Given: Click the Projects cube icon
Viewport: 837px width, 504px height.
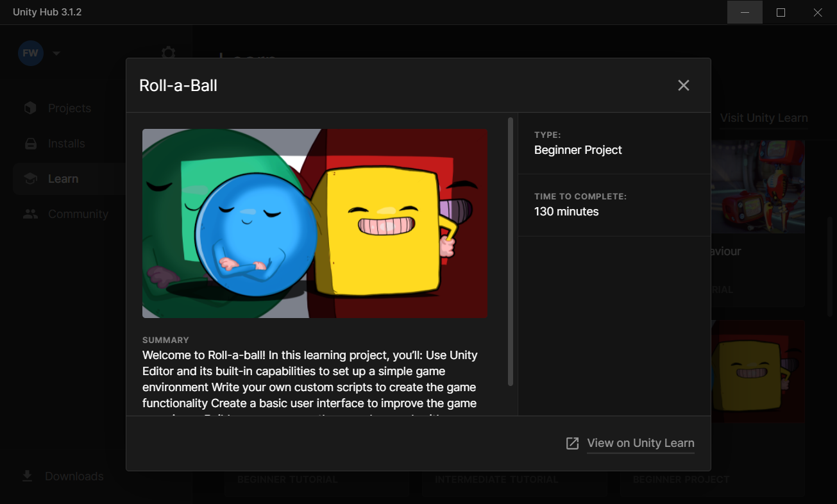Looking at the screenshot, I should click(x=30, y=108).
